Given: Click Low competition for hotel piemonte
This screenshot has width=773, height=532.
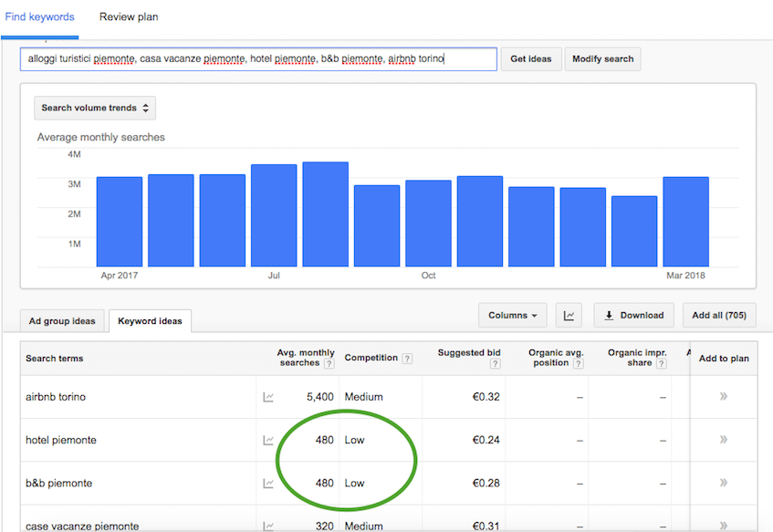Looking at the screenshot, I should (x=354, y=440).
